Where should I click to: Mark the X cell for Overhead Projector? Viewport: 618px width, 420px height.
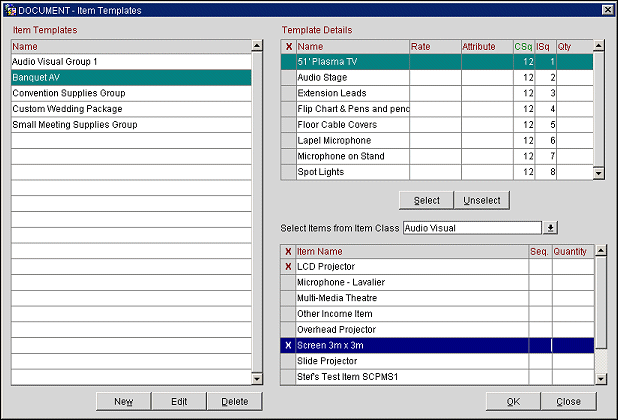pyautogui.click(x=289, y=329)
